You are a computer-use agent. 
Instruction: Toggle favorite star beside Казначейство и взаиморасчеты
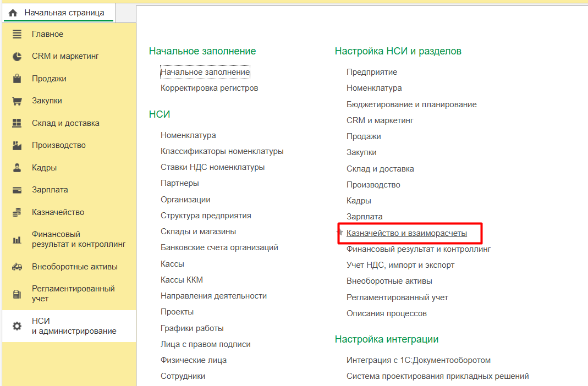pyautogui.click(x=340, y=233)
